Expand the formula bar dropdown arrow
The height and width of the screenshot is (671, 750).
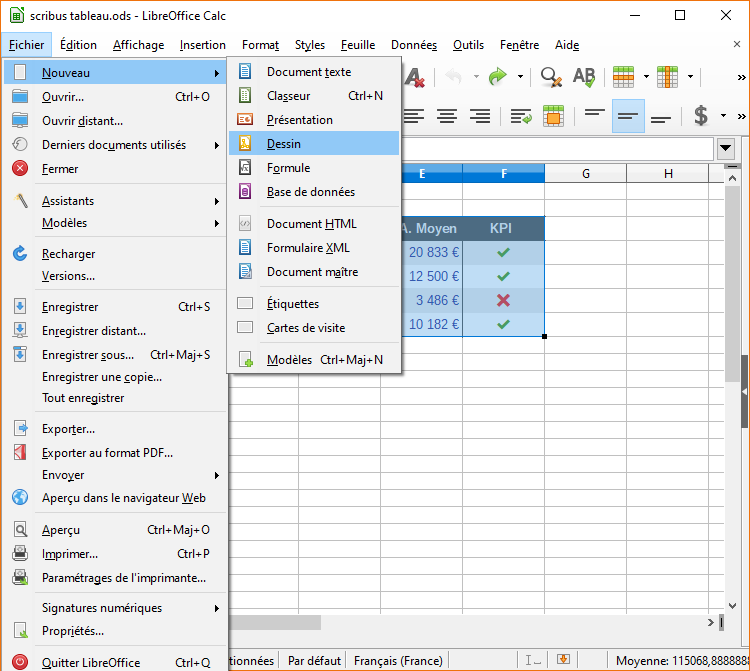726,149
